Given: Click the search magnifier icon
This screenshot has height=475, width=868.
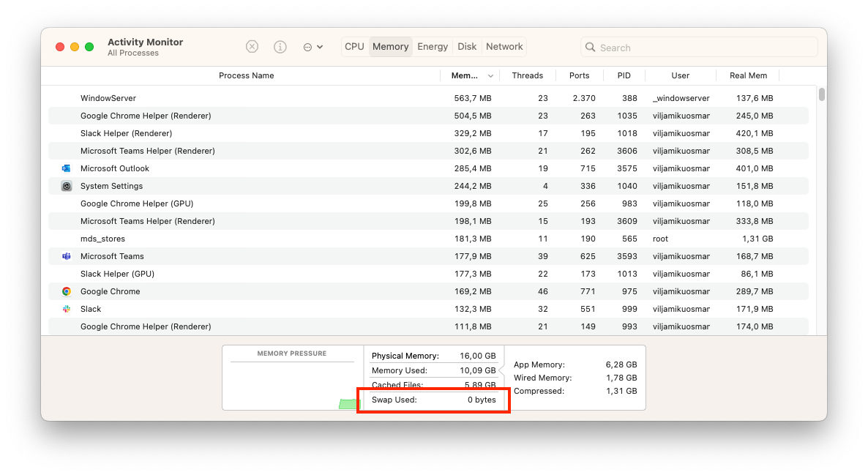Looking at the screenshot, I should pyautogui.click(x=591, y=48).
